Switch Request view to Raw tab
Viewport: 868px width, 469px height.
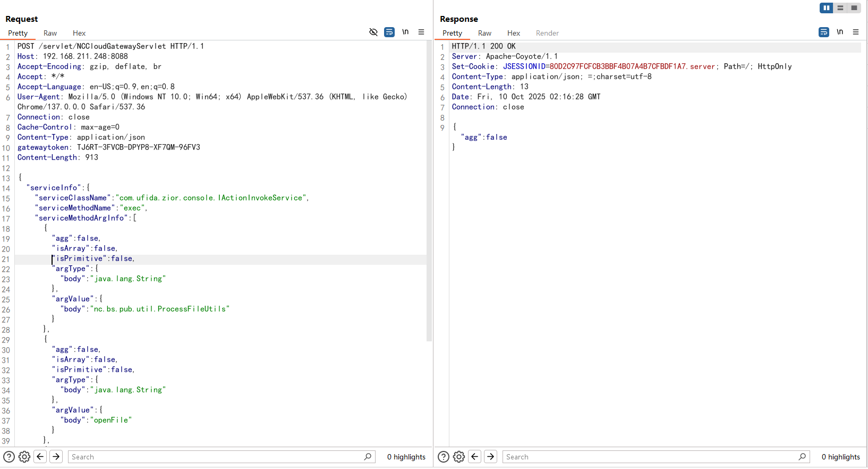(x=50, y=33)
